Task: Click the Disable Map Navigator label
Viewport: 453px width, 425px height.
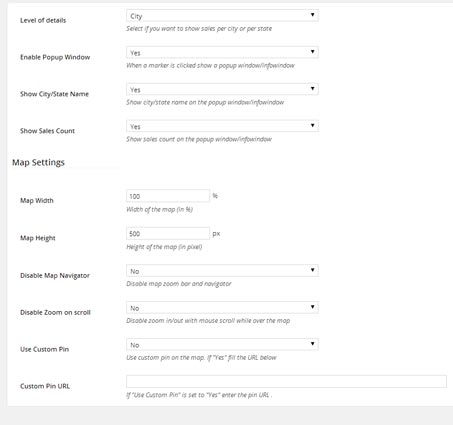Action: [55, 276]
